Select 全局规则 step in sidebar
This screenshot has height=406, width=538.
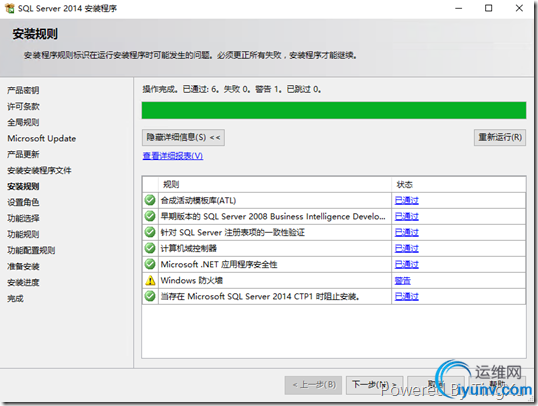[x=23, y=122]
